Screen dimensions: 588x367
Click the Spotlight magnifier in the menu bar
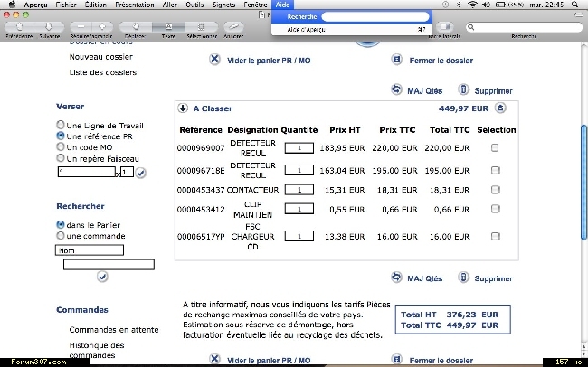pyautogui.click(x=574, y=5)
